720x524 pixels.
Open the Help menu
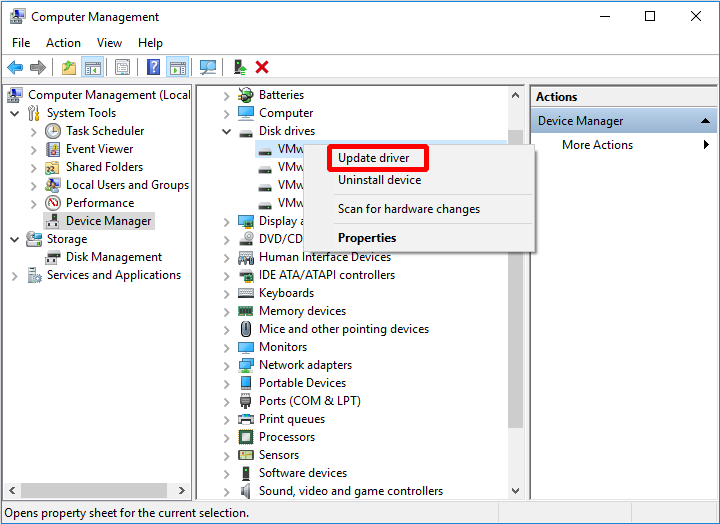pyautogui.click(x=150, y=43)
